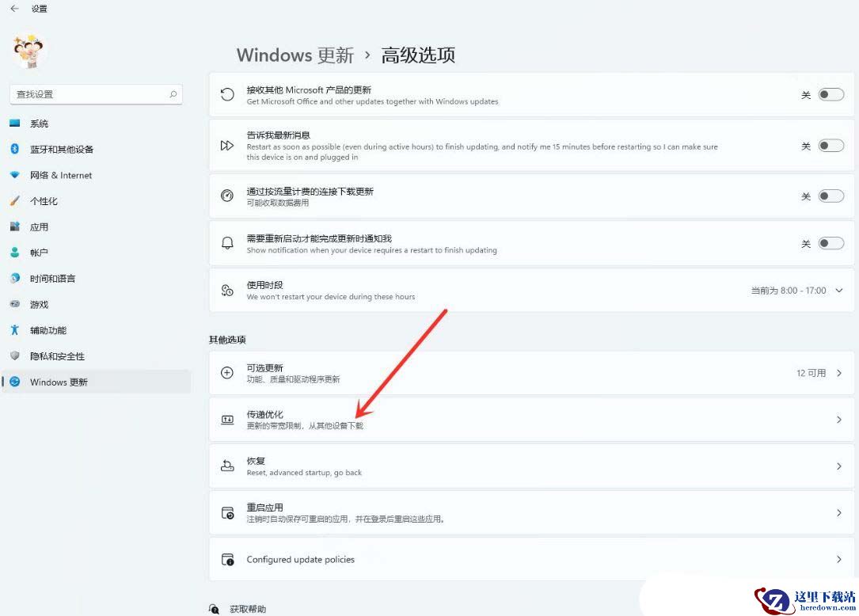Image resolution: width=859 pixels, height=616 pixels.
Task: Click the fast-forward icon beside 告诉我最新消息
Action: pos(226,146)
